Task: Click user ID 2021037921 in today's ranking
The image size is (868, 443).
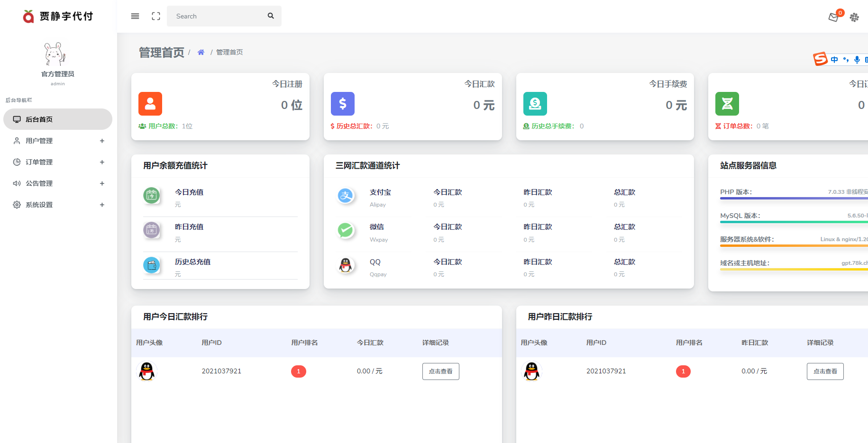Action: click(221, 371)
